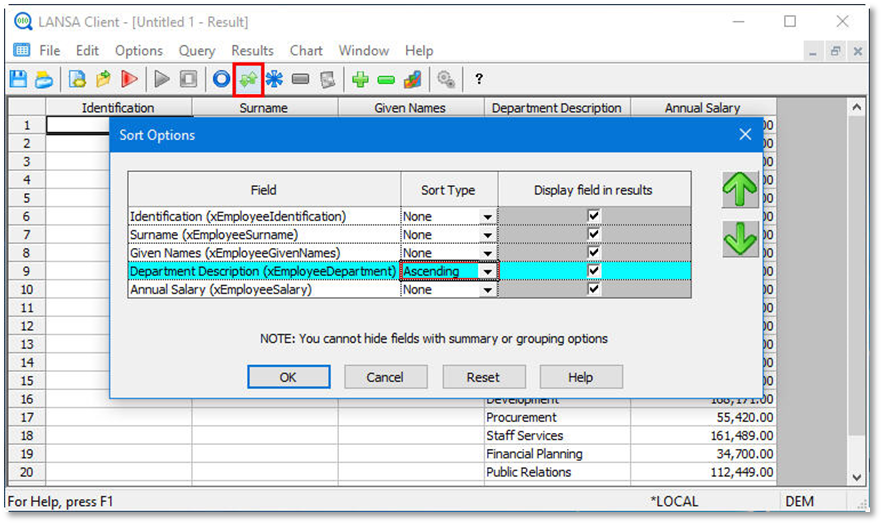Screen dimensions: 882x524
Task: Uncheck display for Identification field
Action: pos(594,216)
